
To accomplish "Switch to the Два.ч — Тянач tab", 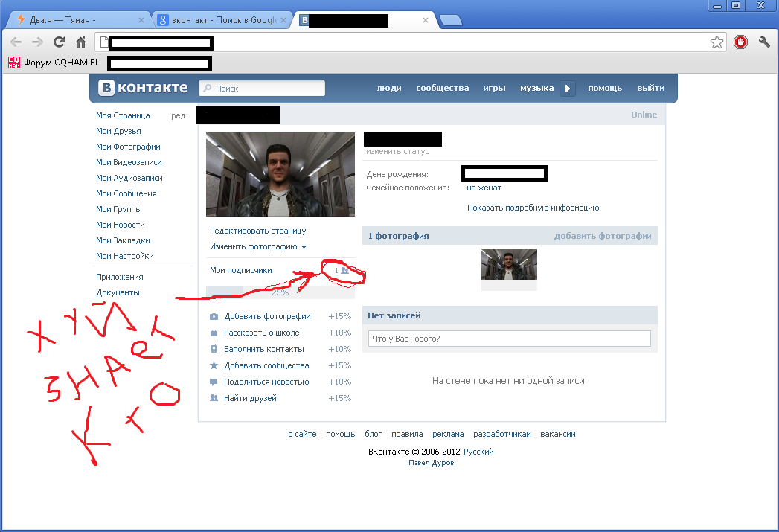I will [77, 20].
